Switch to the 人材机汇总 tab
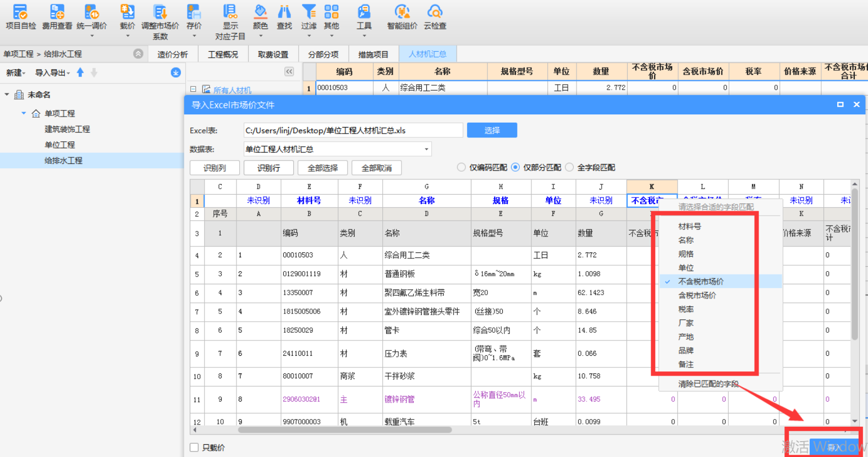868x457 pixels. click(x=427, y=54)
